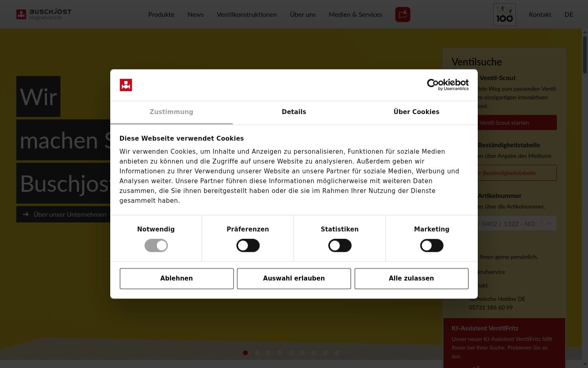Click the red Buschjost icon in cookie dialog
The image size is (588, 368).
[126, 85]
